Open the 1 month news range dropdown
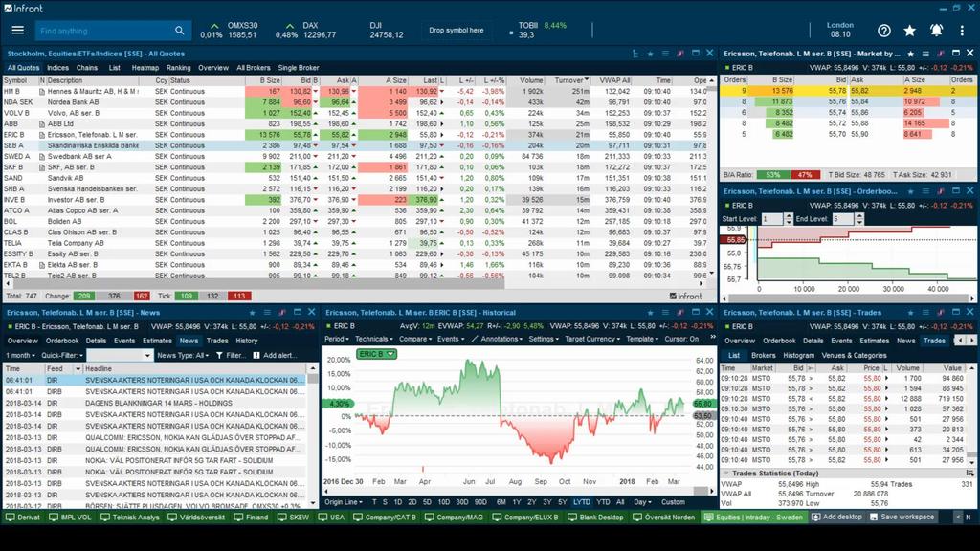 click(x=20, y=356)
